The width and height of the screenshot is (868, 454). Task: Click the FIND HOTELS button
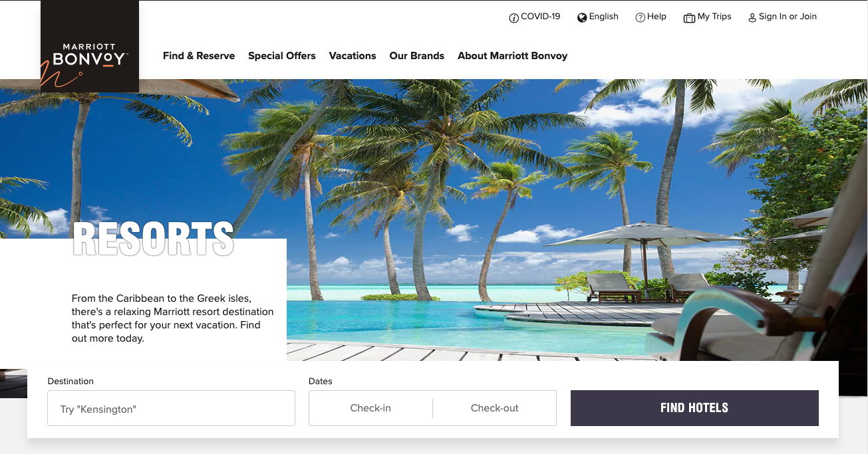click(694, 408)
